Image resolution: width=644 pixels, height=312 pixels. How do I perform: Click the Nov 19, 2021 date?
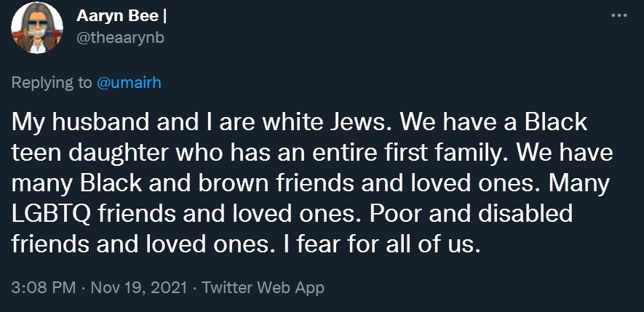point(138,287)
